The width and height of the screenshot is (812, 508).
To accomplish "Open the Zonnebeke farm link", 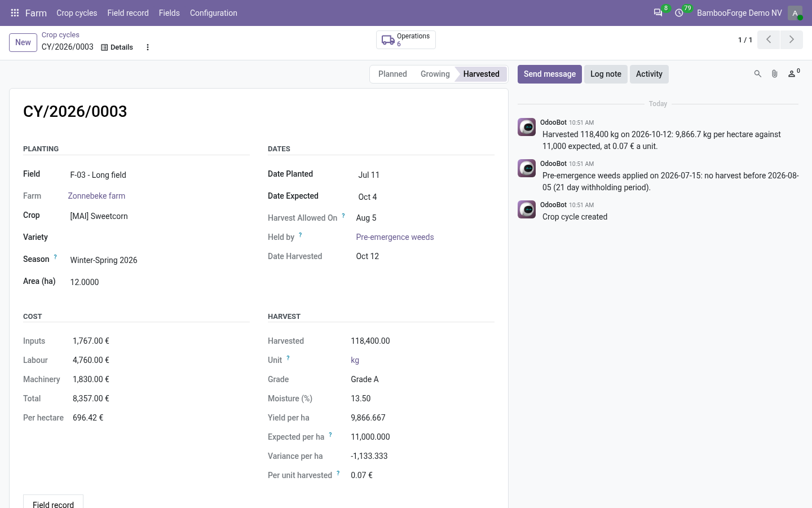I will pyautogui.click(x=96, y=196).
